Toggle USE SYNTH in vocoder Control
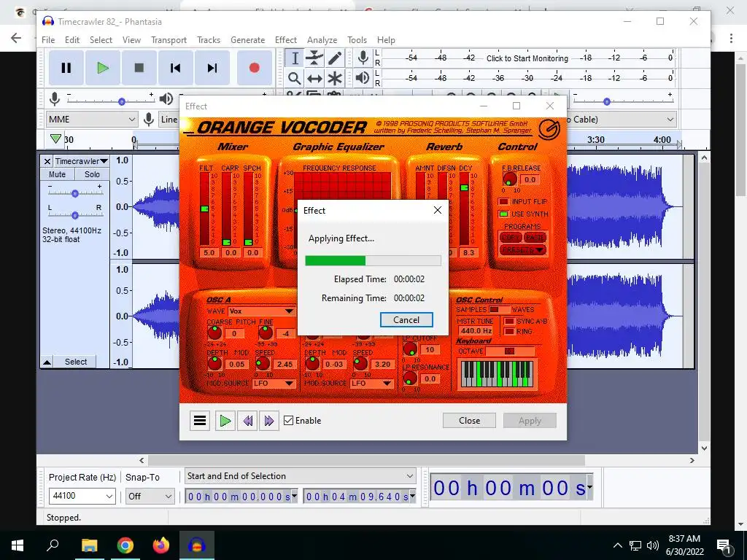 pos(503,214)
